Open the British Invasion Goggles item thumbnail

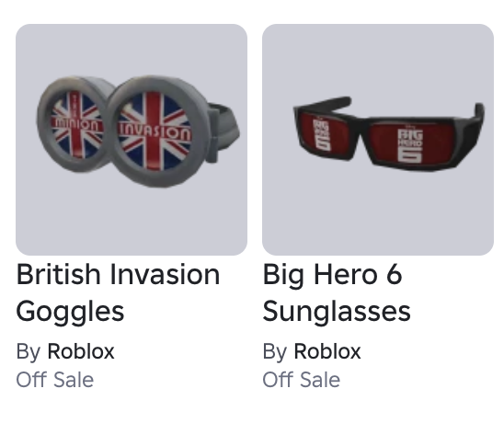pyautogui.click(x=132, y=140)
